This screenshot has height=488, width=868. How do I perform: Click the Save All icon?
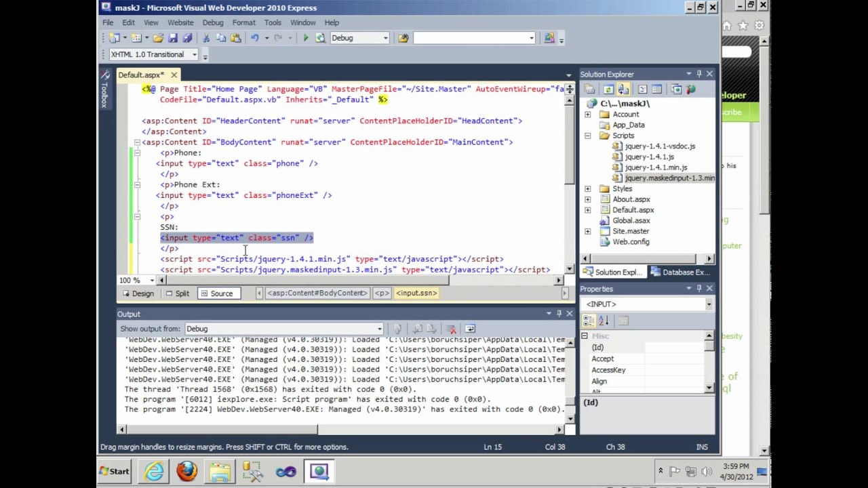click(x=188, y=38)
